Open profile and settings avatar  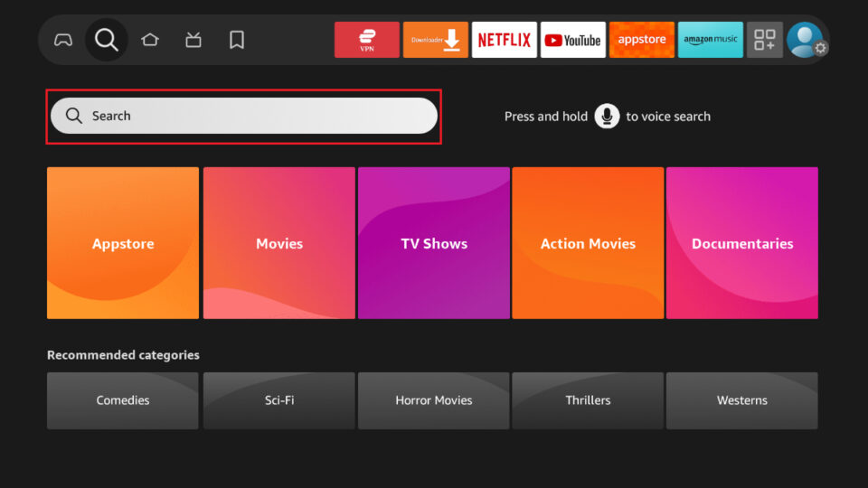pos(805,40)
